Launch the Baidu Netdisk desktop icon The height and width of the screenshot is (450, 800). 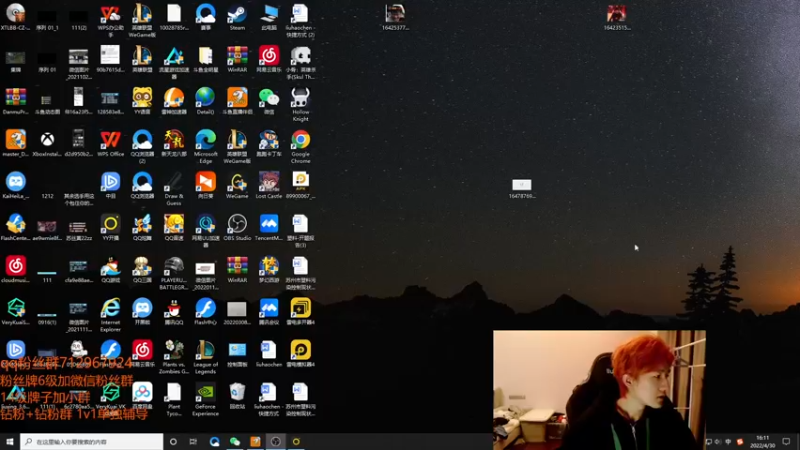point(142,392)
